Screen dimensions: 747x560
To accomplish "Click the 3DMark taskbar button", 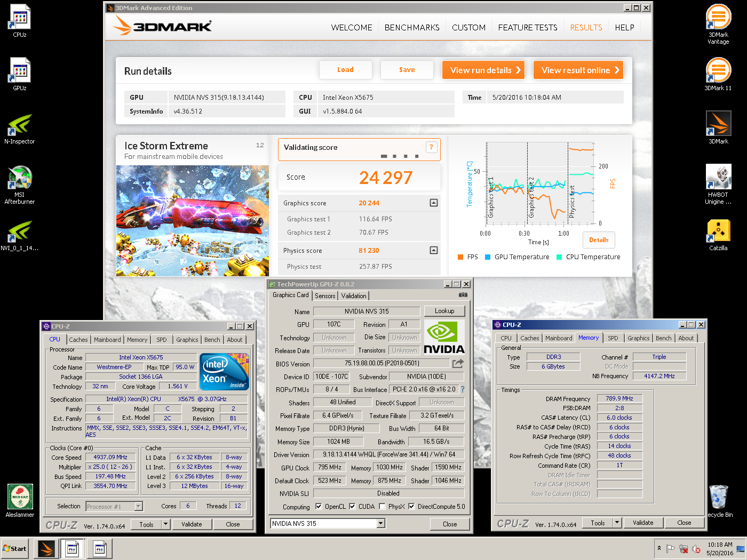I will pyautogui.click(x=46, y=549).
